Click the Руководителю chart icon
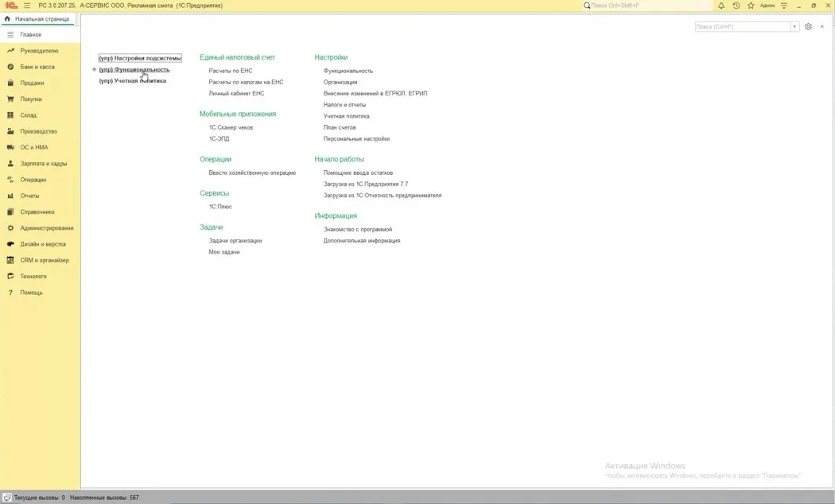Screen dimensions: 835x504 (10, 51)
